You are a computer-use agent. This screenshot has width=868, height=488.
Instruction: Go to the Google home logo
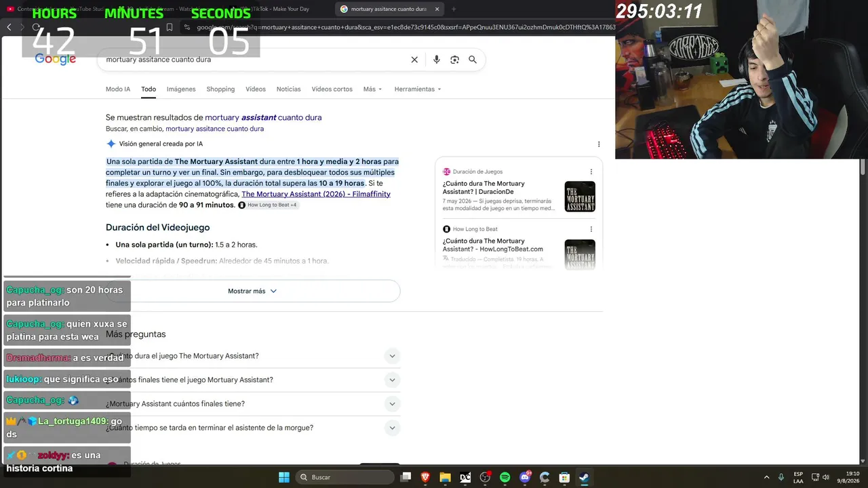pyautogui.click(x=56, y=60)
